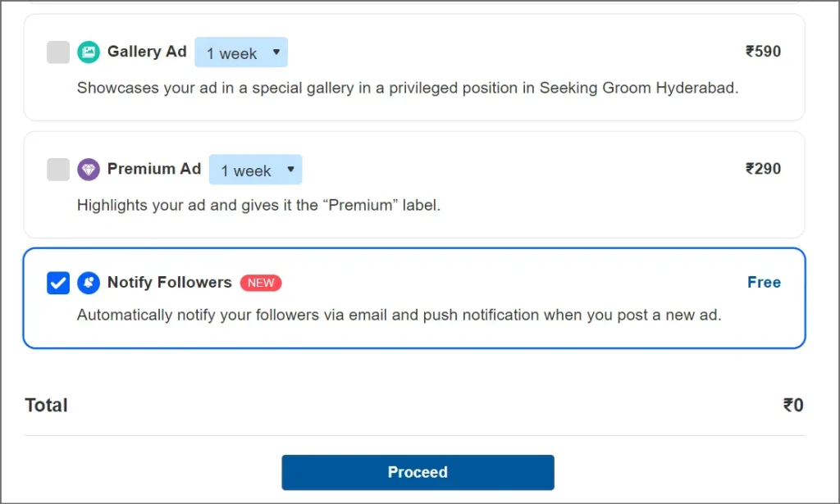Click the red NEW badge
This screenshot has height=504, width=840.
(261, 283)
